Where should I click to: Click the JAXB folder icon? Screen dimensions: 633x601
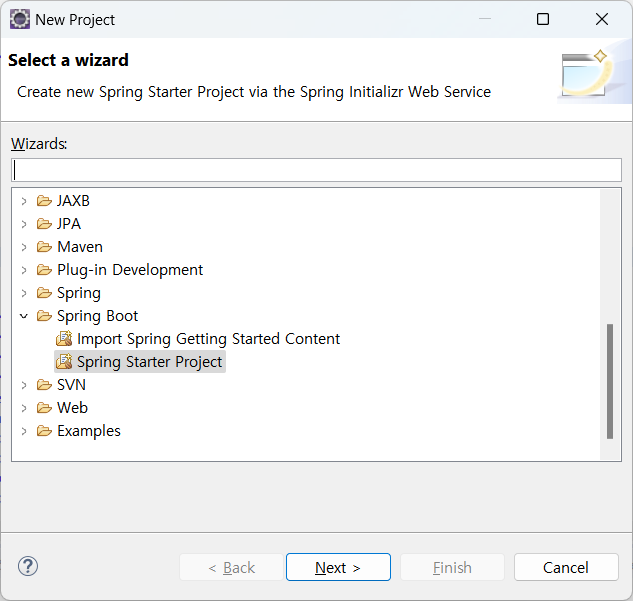44,201
